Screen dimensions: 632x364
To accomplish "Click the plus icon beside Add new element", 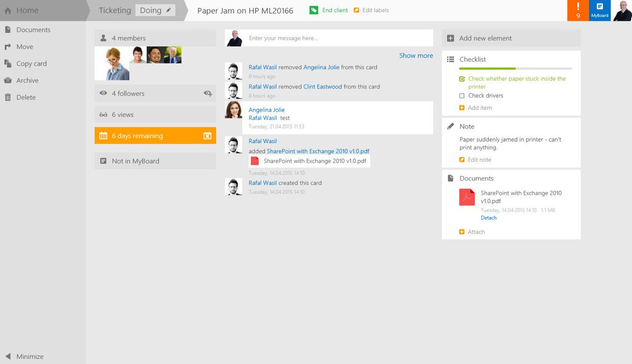I will click(450, 38).
